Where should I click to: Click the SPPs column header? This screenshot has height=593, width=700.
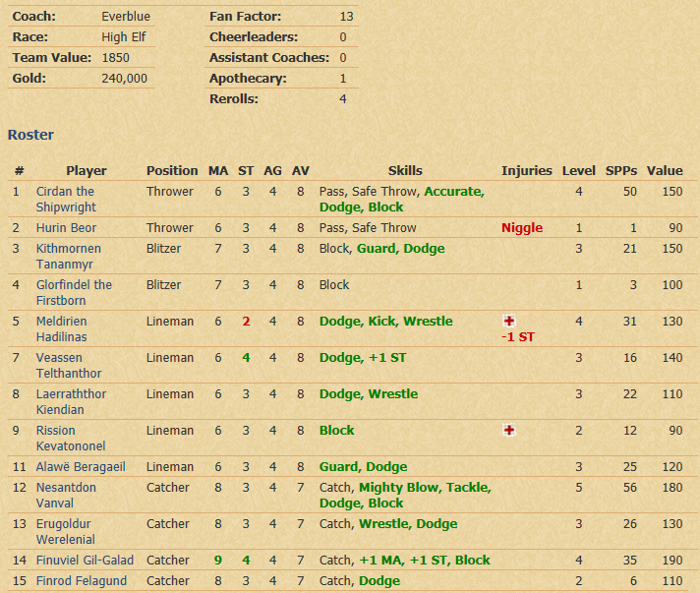coord(621,170)
